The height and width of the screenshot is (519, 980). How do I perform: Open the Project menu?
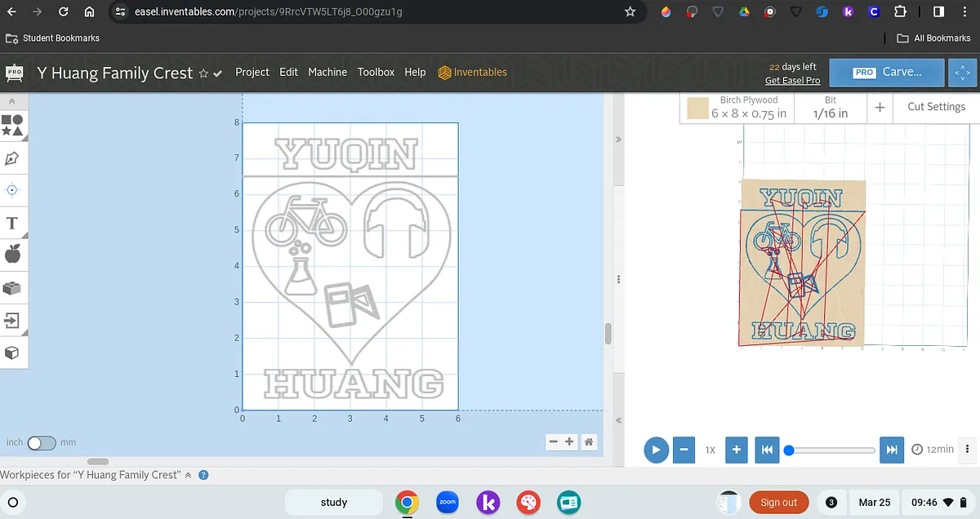coord(252,72)
